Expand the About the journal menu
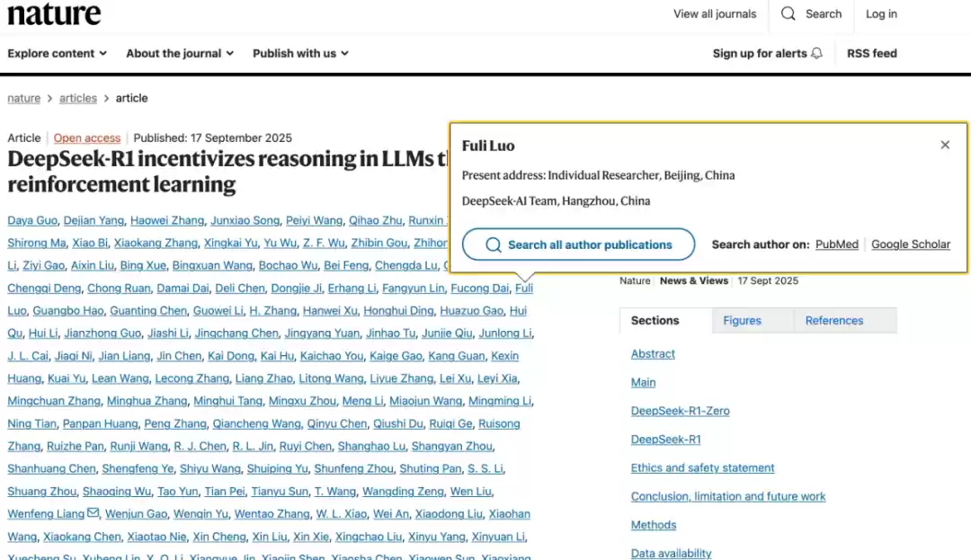The width and height of the screenshot is (971, 560). [180, 53]
